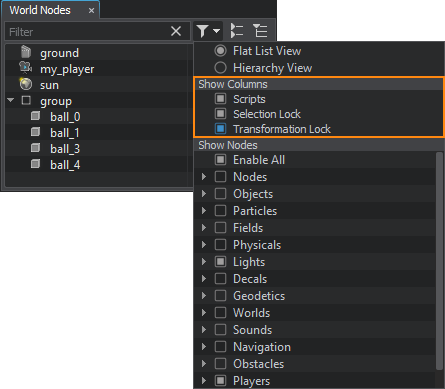Click the sun light node icon

(x=25, y=84)
